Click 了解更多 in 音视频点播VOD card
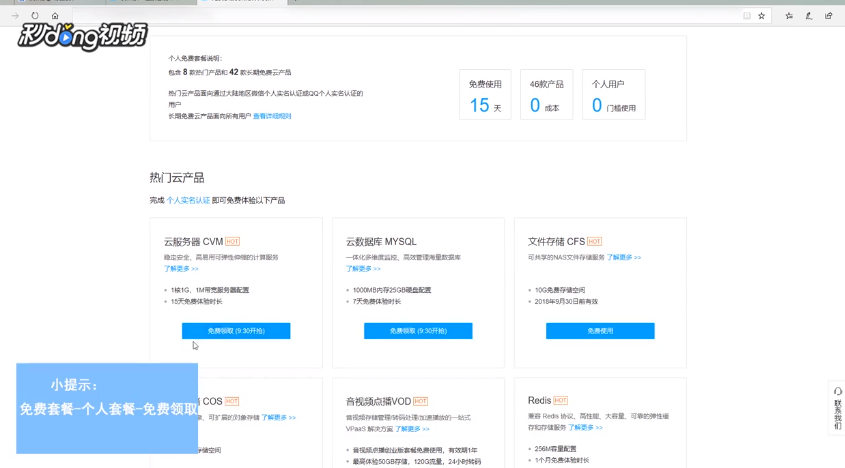The height and width of the screenshot is (468, 845). pyautogui.click(x=412, y=429)
